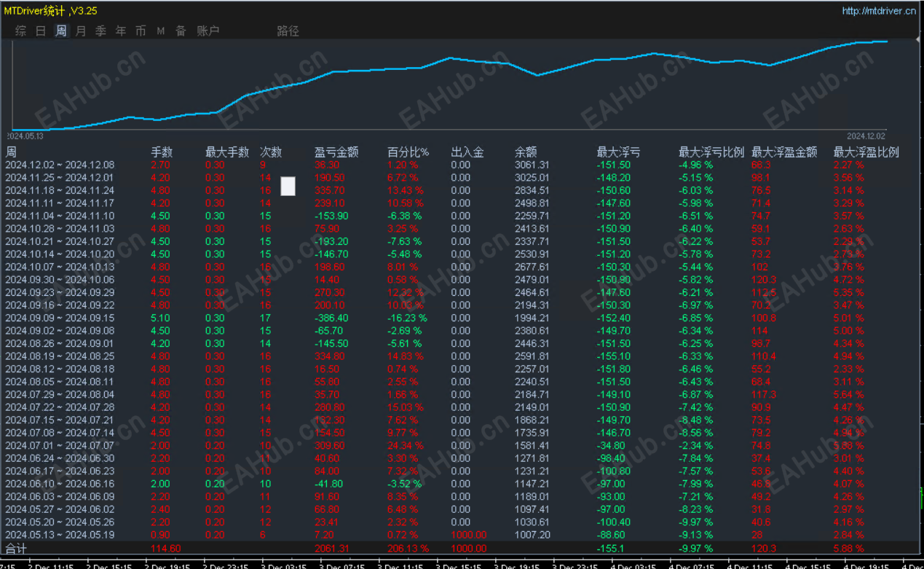The image size is (924, 569).
Task: Click the percentage value -16.23 %
Action: pyautogui.click(x=408, y=318)
